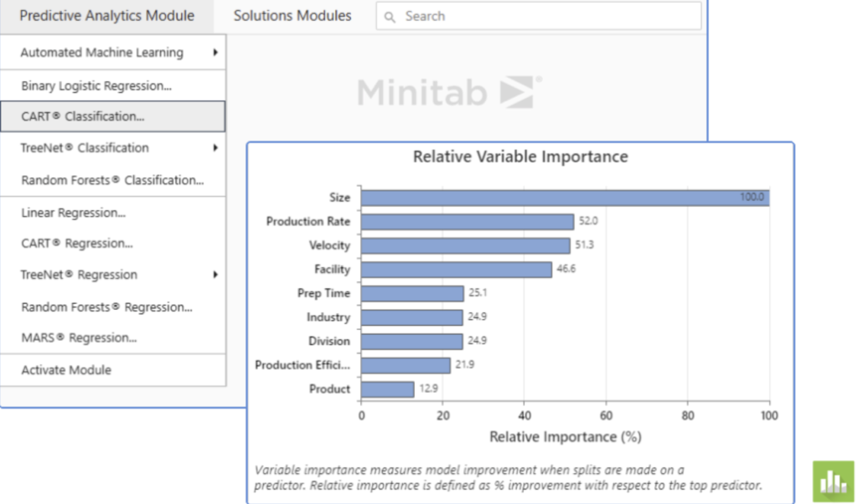
Task: Click the Product variable label
Action: pyautogui.click(x=329, y=389)
